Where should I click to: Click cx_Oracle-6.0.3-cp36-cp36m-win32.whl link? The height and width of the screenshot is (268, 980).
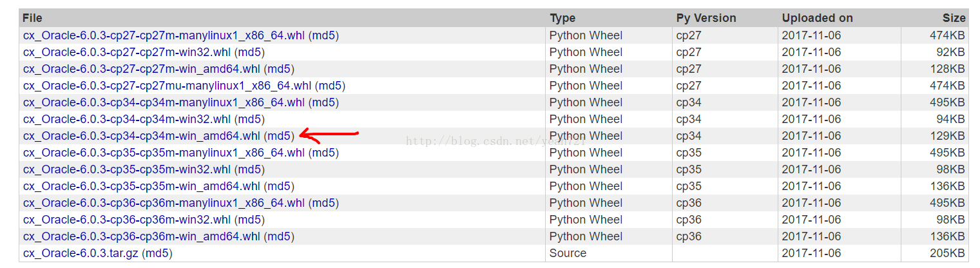127,220
